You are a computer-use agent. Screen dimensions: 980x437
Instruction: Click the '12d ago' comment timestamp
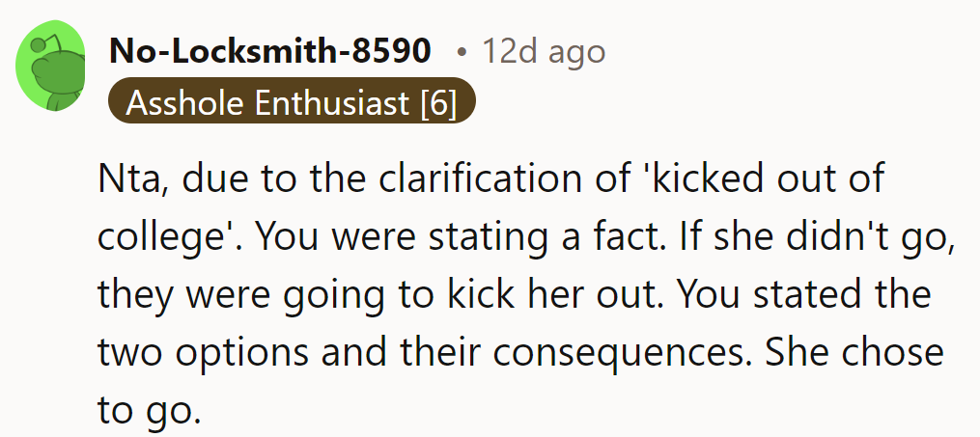click(x=544, y=51)
